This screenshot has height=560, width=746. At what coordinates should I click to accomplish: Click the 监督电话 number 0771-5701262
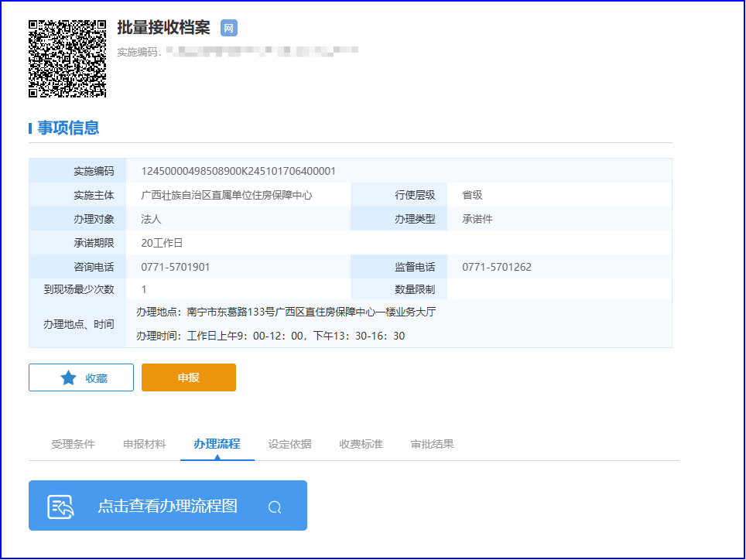(496, 267)
